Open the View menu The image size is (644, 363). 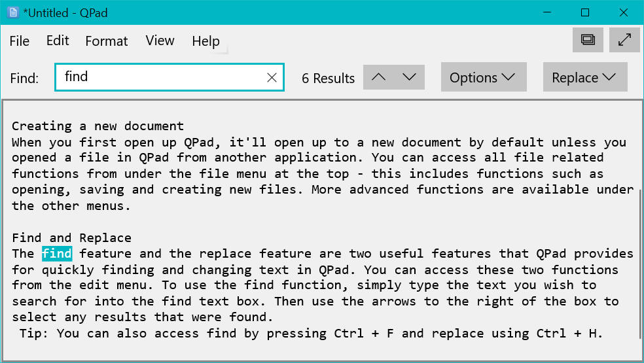click(x=160, y=41)
